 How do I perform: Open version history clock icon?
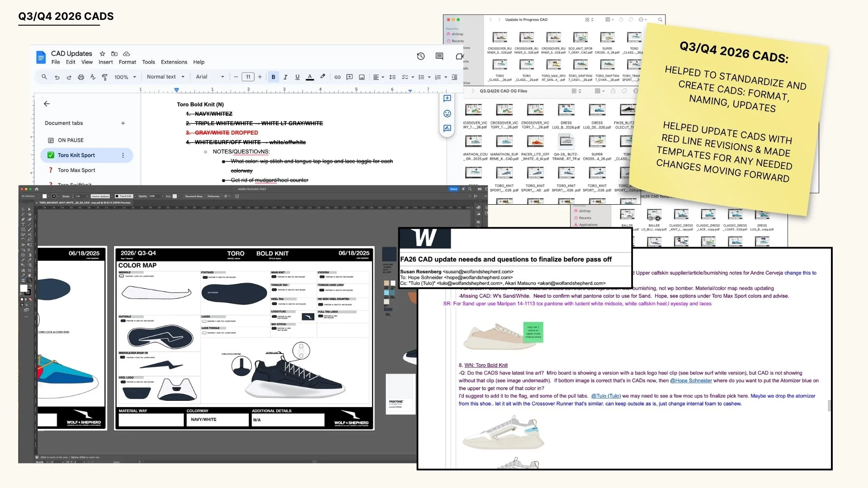pos(420,56)
